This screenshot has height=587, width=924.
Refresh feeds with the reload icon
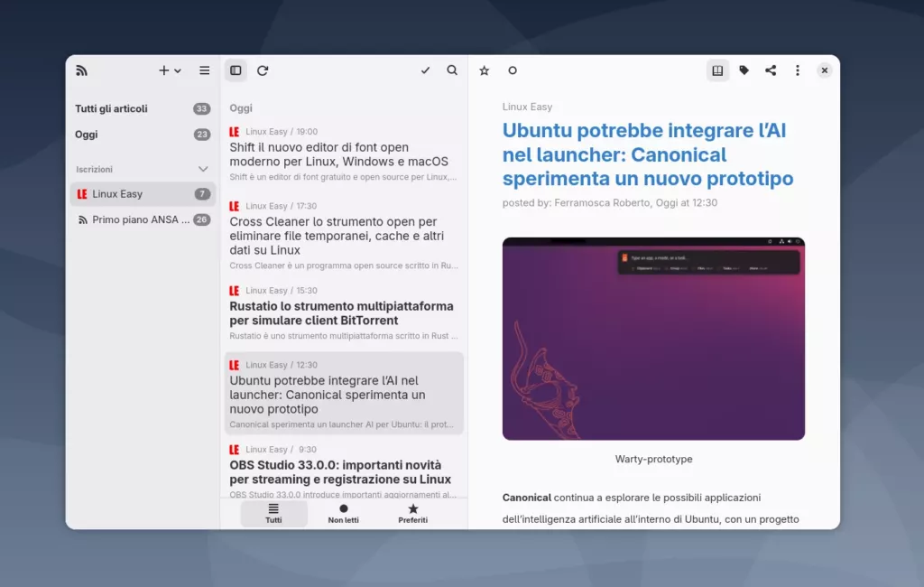(263, 70)
